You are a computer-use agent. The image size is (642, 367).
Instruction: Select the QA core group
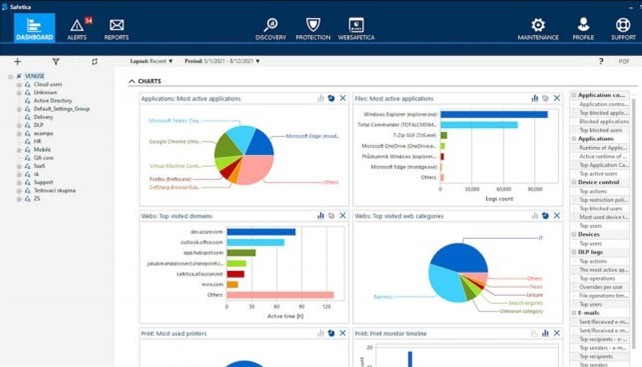click(43, 158)
